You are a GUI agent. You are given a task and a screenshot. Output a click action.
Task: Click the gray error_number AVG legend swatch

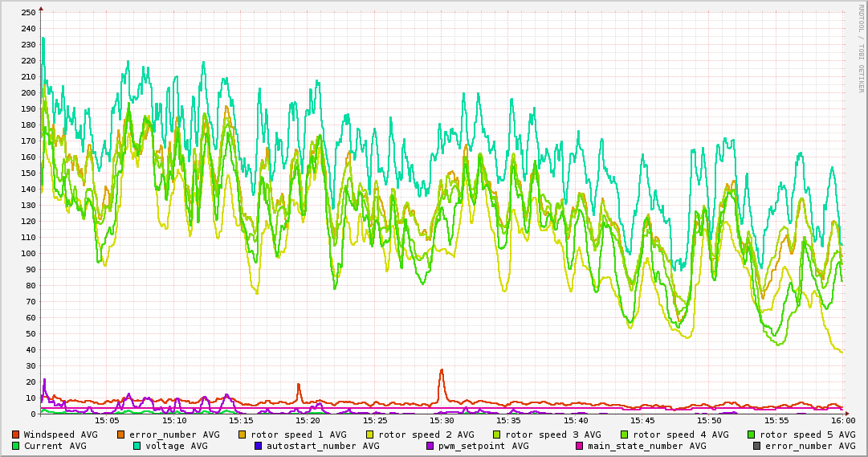[x=756, y=446]
